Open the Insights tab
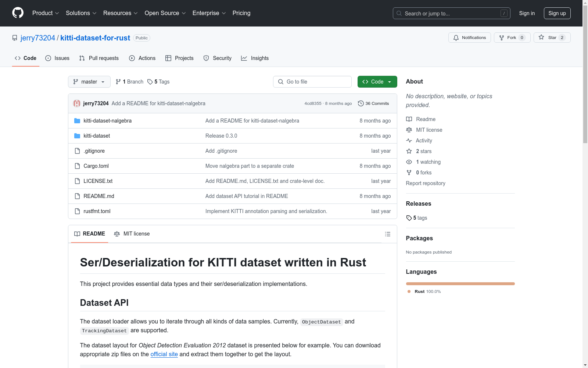The image size is (588, 368). [x=255, y=58]
